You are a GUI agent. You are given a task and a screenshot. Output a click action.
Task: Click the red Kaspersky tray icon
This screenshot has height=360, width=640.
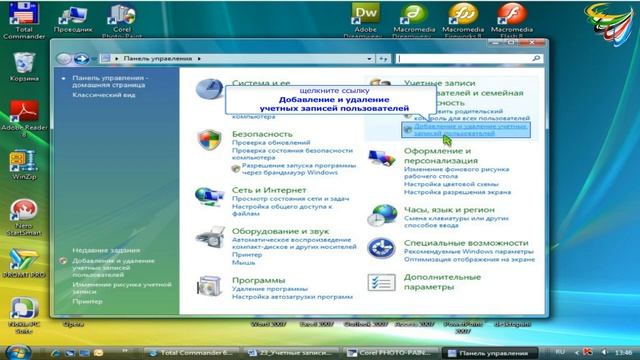tap(588, 352)
